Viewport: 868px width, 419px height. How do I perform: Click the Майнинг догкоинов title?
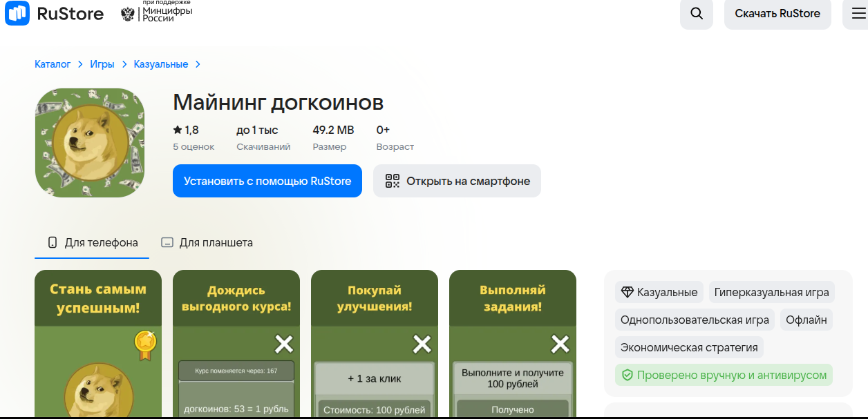pyautogui.click(x=278, y=102)
